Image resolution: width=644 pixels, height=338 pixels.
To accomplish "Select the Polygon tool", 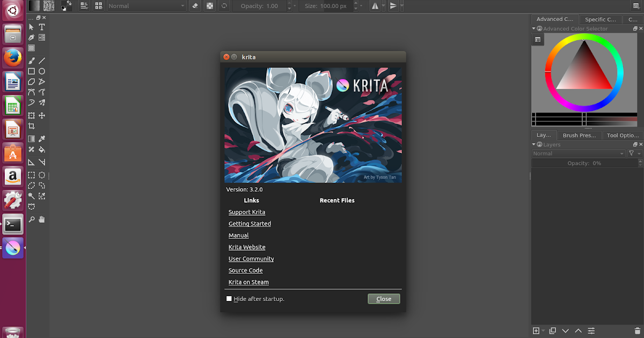I will (32, 82).
